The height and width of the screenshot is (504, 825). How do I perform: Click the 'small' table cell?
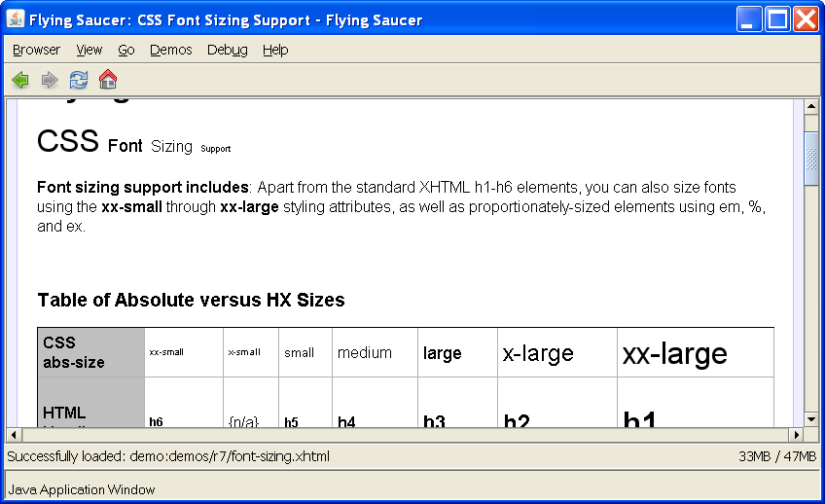click(305, 352)
